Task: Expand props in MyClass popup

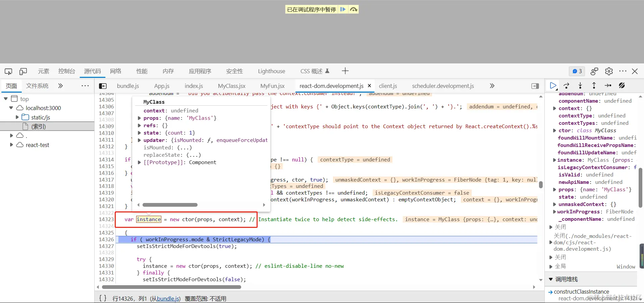Action: tap(139, 118)
